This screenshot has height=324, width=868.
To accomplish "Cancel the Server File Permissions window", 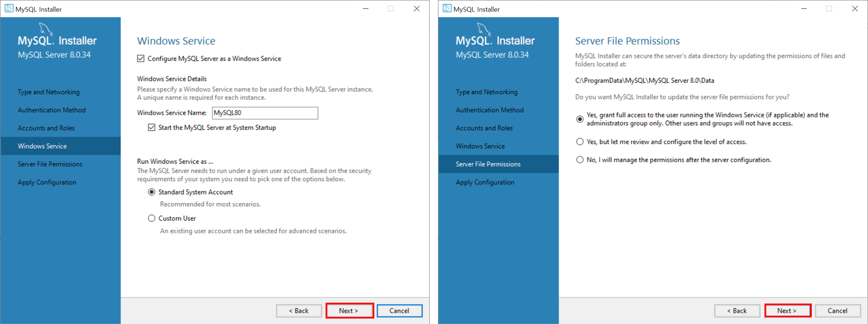I will 837,310.
